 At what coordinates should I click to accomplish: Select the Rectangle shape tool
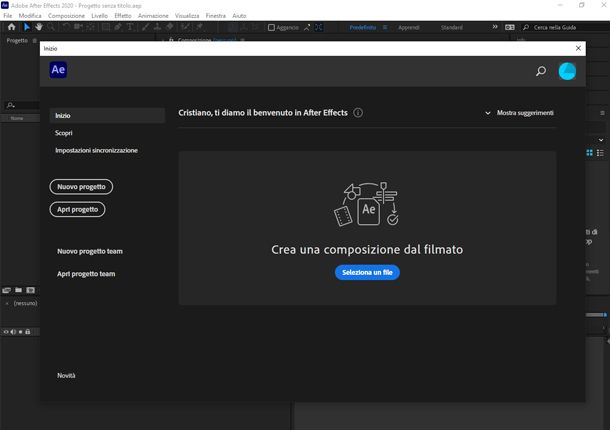tap(105, 27)
